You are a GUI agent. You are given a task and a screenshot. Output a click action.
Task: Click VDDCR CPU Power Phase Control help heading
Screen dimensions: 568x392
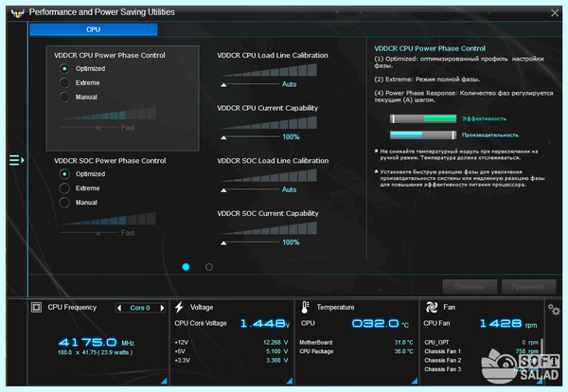point(430,48)
